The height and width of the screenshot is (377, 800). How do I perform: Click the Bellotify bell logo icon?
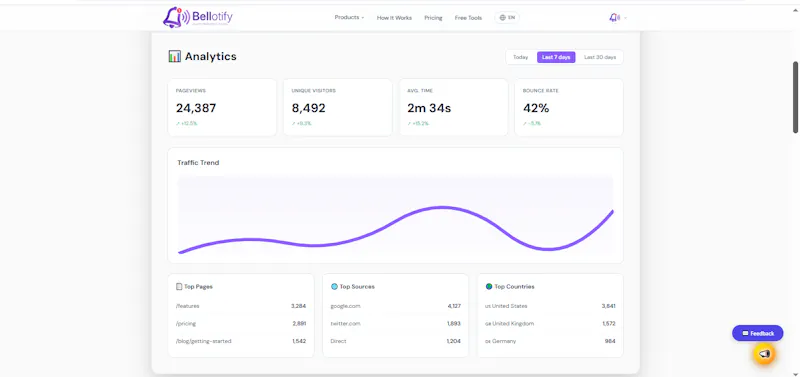pyautogui.click(x=176, y=17)
